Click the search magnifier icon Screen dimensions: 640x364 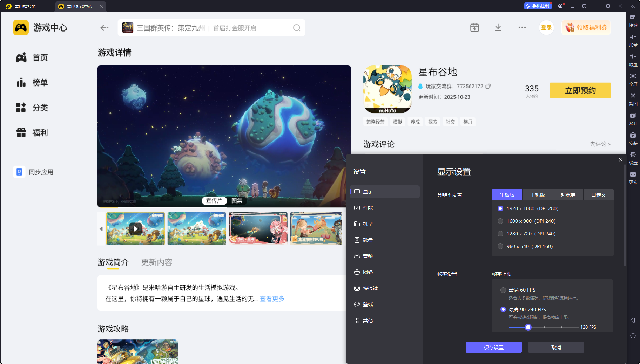[x=297, y=28]
